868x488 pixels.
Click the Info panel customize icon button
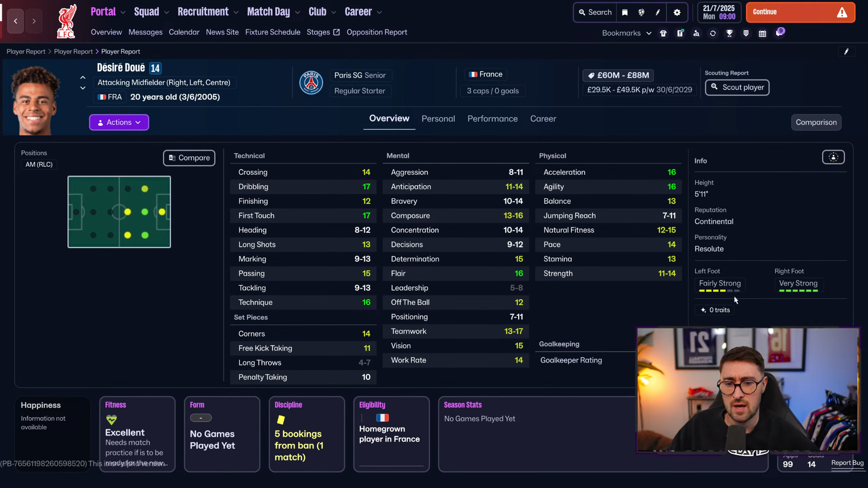tap(833, 157)
